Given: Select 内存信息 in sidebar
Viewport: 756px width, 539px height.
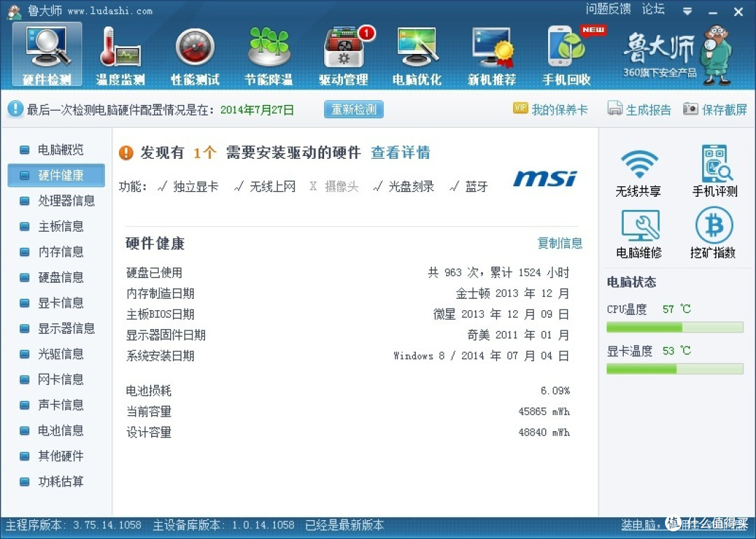Looking at the screenshot, I should [56, 252].
